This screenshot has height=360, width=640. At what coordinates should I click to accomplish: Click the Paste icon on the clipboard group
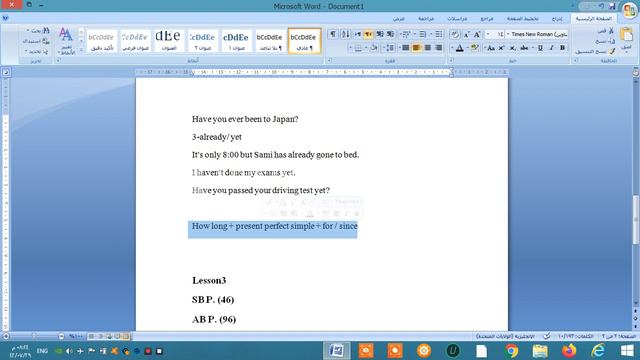627,35
